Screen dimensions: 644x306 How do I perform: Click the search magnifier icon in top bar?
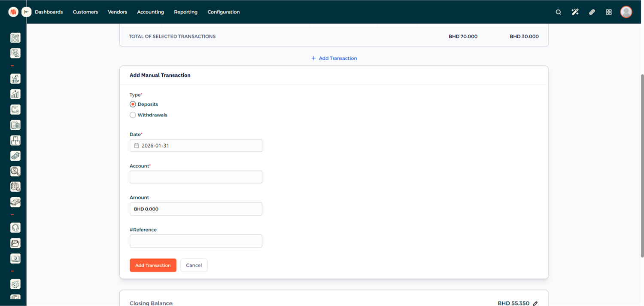(x=558, y=12)
